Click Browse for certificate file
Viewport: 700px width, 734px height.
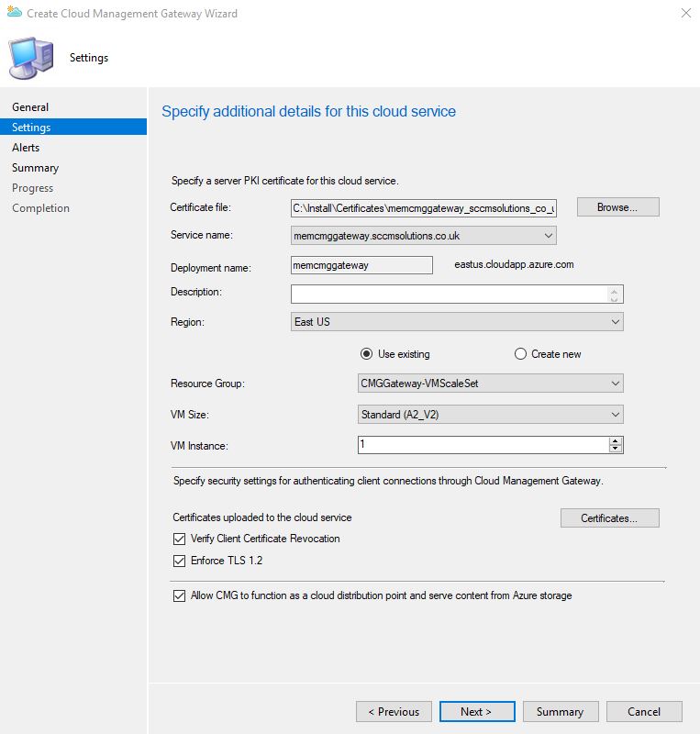pyautogui.click(x=617, y=207)
